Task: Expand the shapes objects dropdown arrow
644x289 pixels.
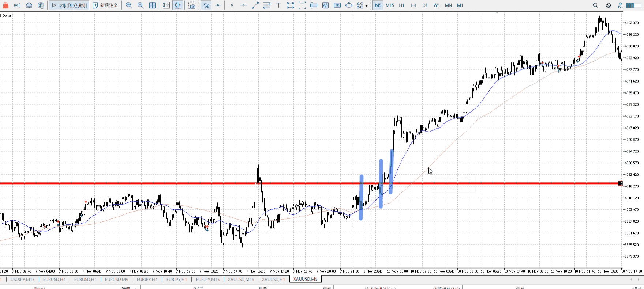Action: [x=366, y=6]
